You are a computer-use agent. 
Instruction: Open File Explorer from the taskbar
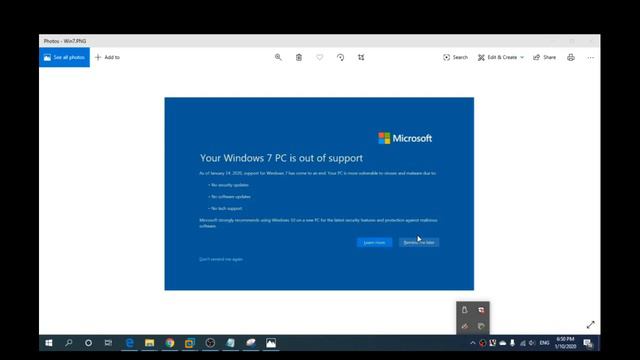[x=149, y=343]
